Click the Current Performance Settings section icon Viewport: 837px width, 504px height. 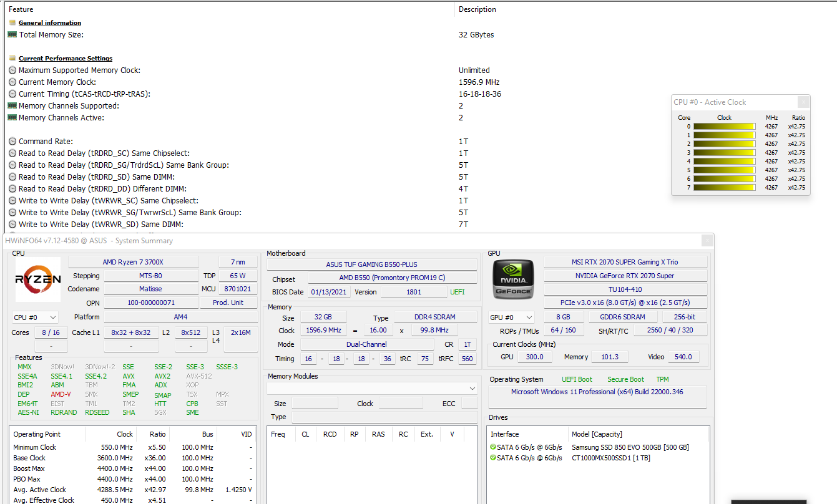pyautogui.click(x=12, y=59)
